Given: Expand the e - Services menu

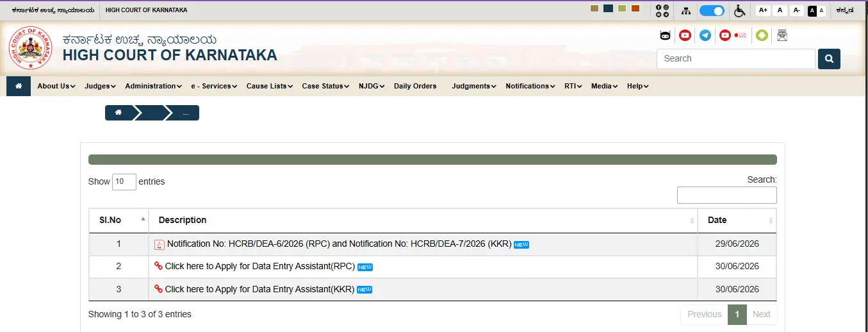Looking at the screenshot, I should click(214, 86).
